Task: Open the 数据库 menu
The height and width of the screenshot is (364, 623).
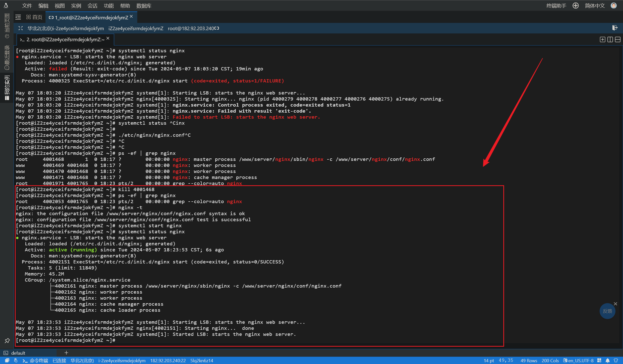Action: tap(144, 6)
